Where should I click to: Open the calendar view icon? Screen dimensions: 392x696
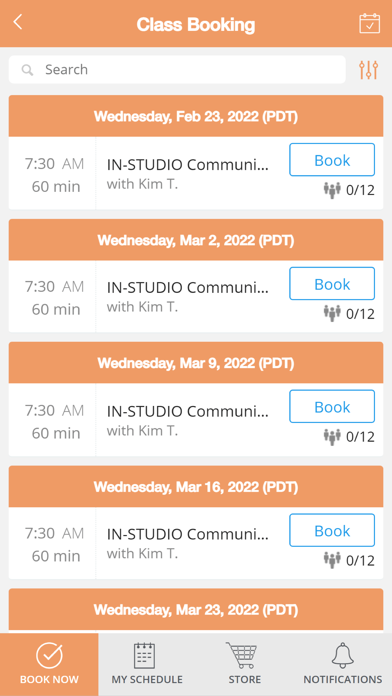(369, 24)
